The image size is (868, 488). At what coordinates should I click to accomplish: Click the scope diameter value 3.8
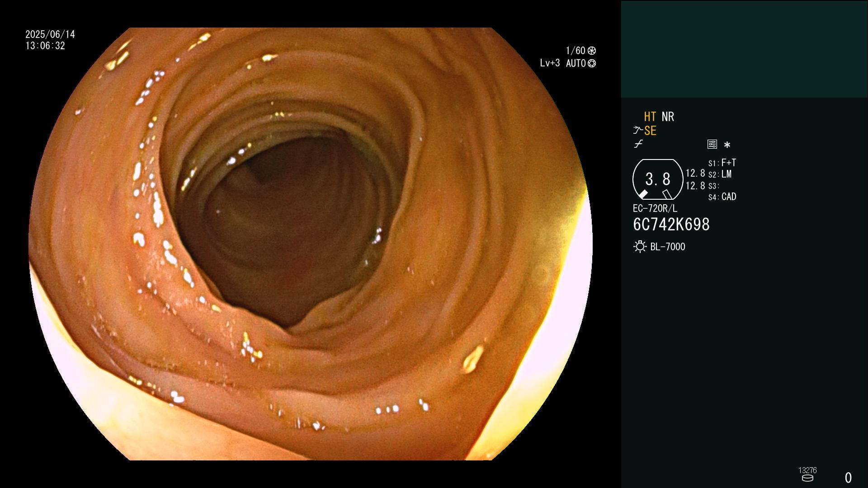coord(658,179)
